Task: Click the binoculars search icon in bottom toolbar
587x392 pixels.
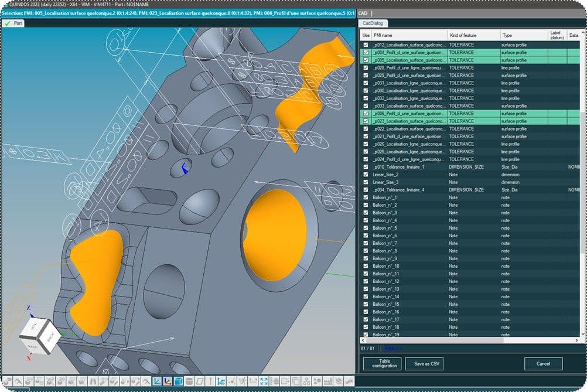Action: pos(94,381)
